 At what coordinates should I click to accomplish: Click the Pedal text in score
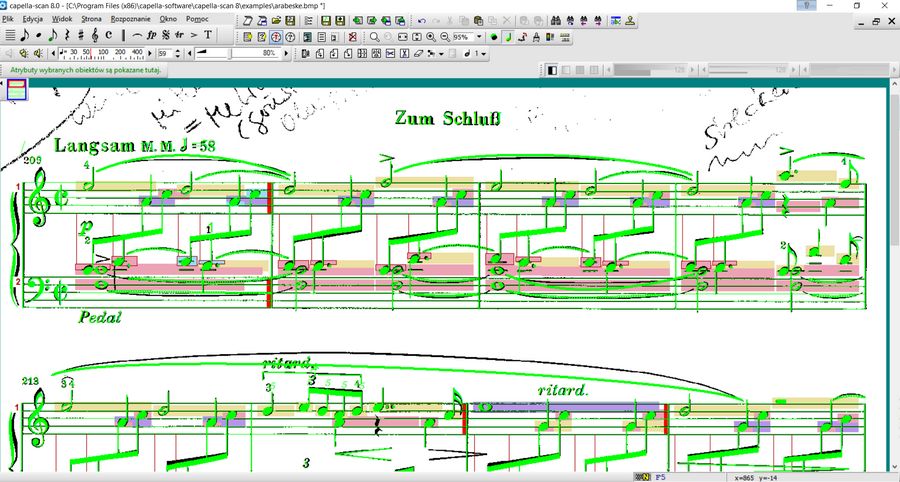(x=100, y=317)
